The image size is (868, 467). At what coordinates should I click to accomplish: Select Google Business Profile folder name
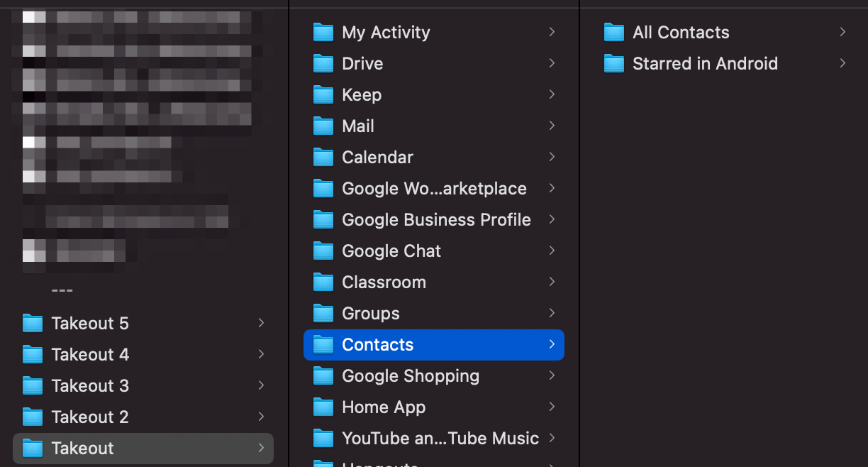click(436, 220)
